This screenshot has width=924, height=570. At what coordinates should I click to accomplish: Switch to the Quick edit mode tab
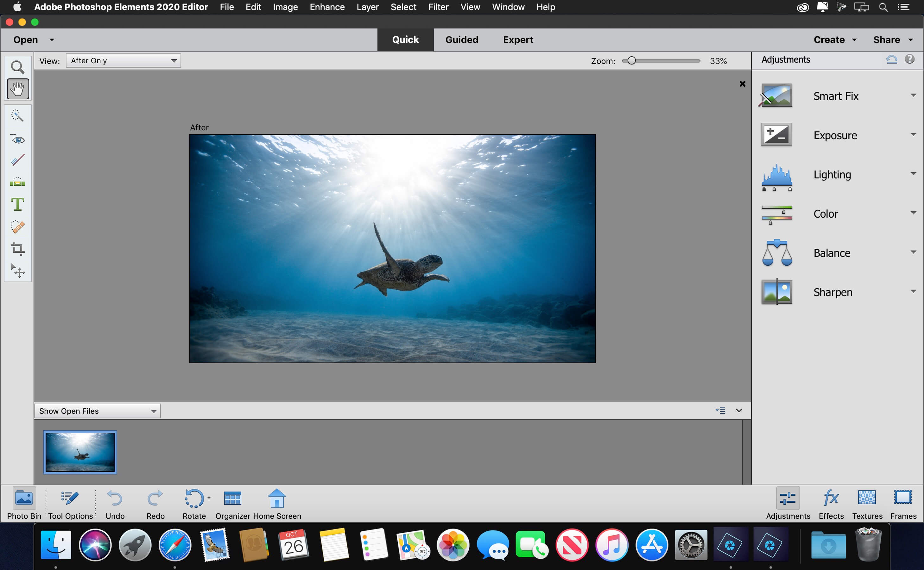(405, 39)
